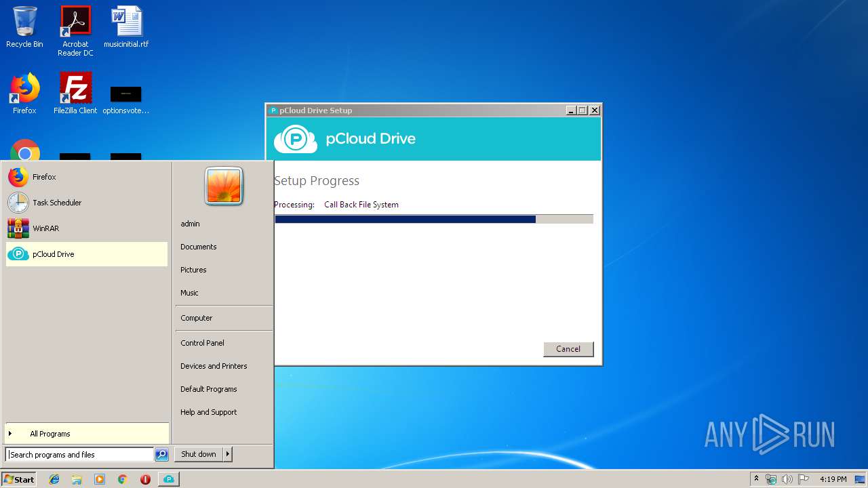
Task: Cancel the pCloud Drive setup
Action: (x=568, y=349)
